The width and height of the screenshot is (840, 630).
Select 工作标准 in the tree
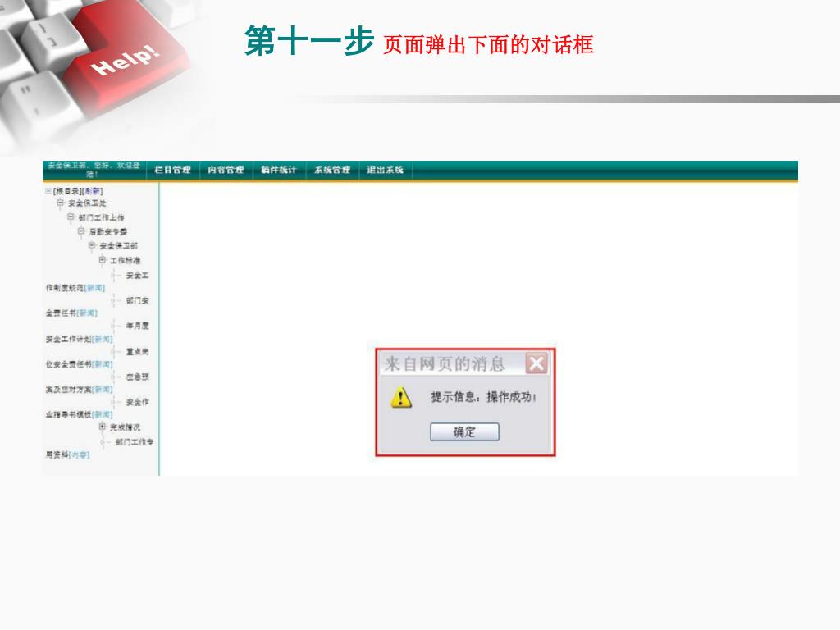[125, 260]
